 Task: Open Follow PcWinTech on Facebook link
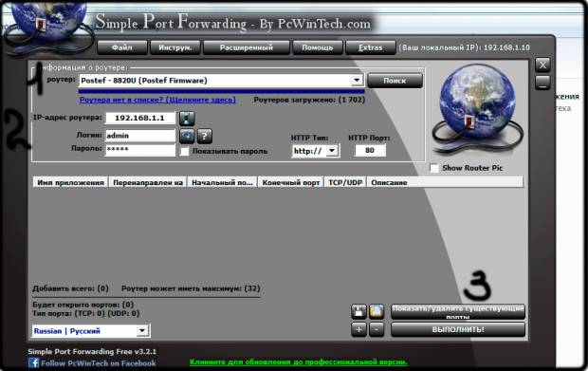(x=99, y=363)
